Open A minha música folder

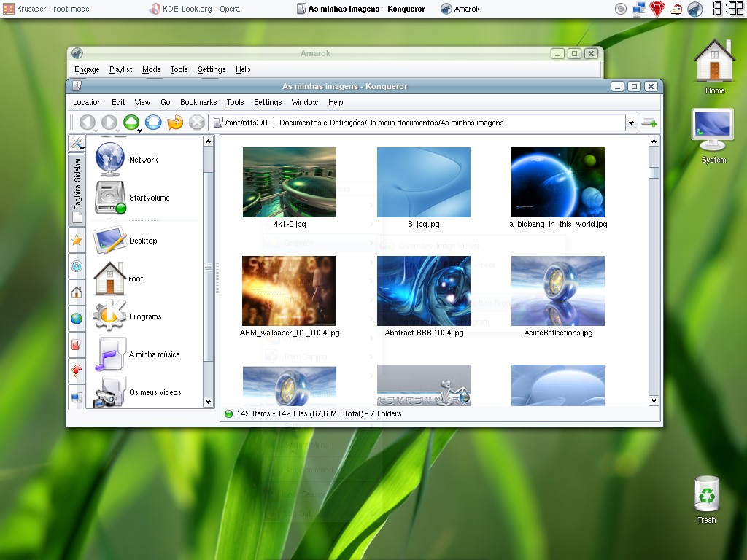point(137,354)
